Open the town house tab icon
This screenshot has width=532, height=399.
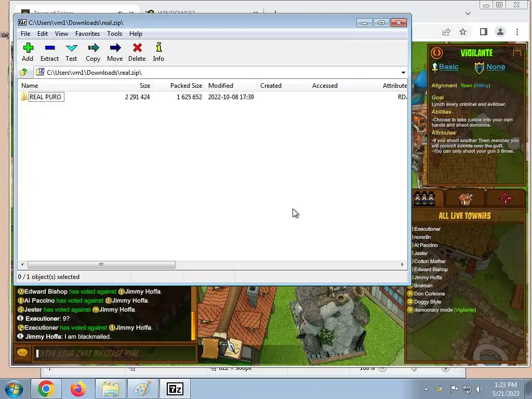(465, 198)
